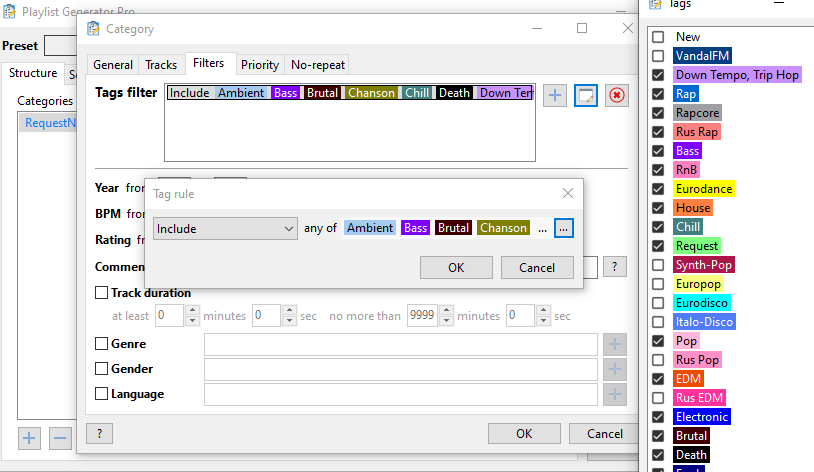Uncheck the Brutal tag checkbox
The width and height of the screenshot is (814, 472).
click(658, 436)
